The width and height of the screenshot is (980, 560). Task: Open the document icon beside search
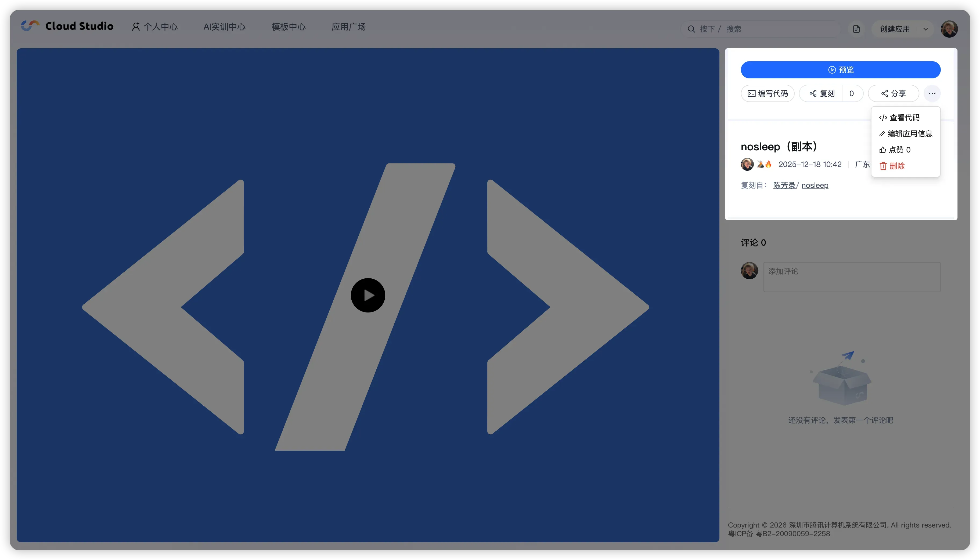[x=856, y=29]
